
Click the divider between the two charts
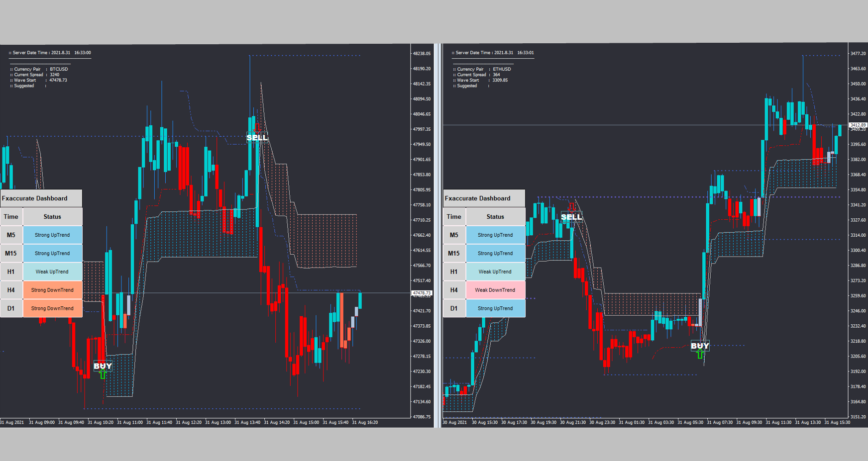[x=438, y=234]
